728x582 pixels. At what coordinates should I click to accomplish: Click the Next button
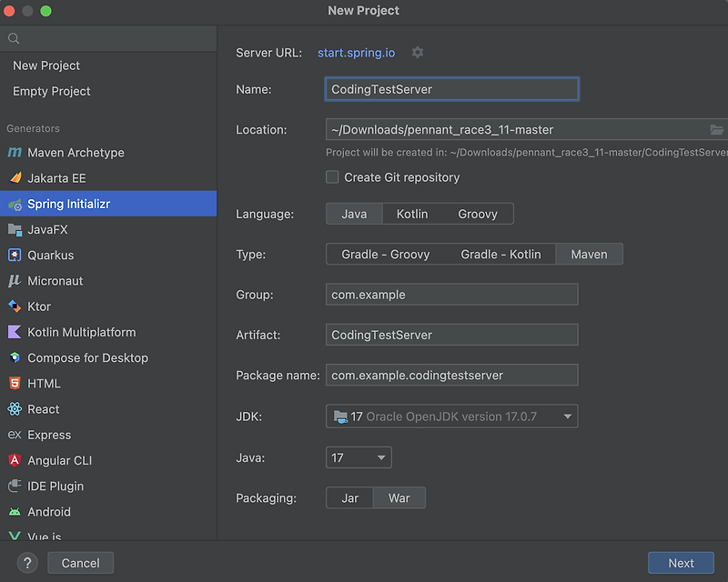click(x=681, y=563)
